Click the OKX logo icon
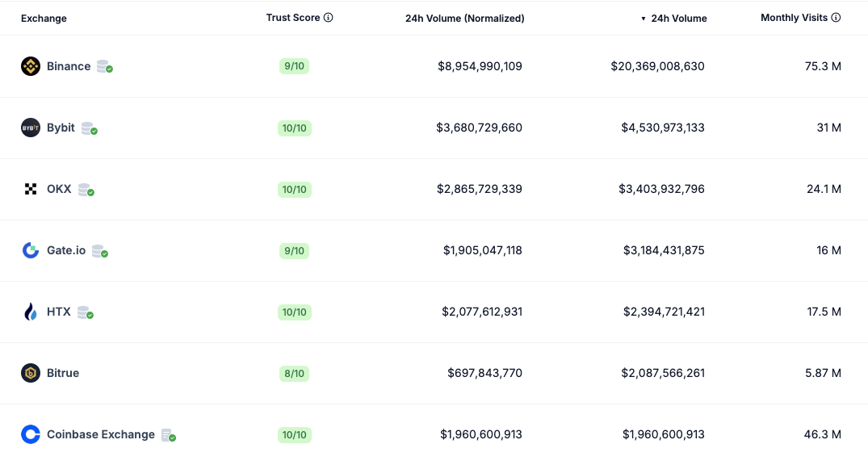Screen dimensions: 868x465 pyautogui.click(x=31, y=189)
